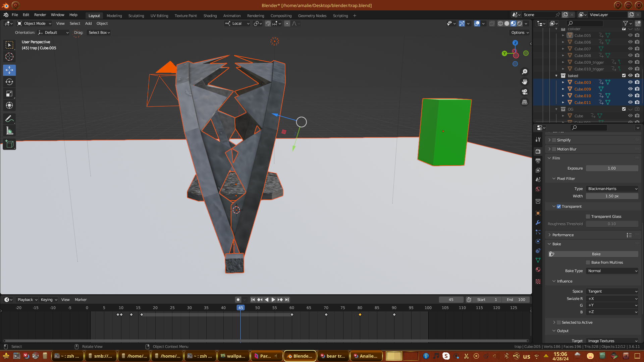Hide Cube.003 using its eye icon

click(x=630, y=82)
